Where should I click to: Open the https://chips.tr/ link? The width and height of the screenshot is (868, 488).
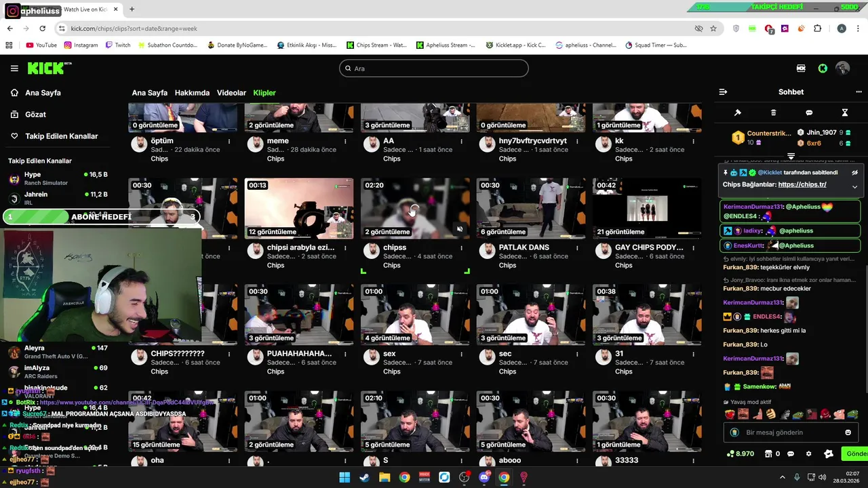tap(802, 184)
